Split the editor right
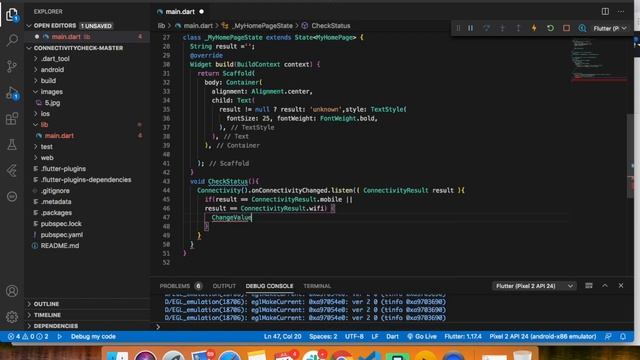The height and width of the screenshot is (360, 640). 605,11
